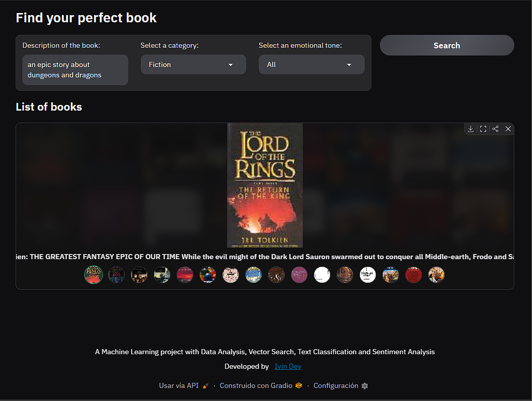The height and width of the screenshot is (401, 532).
Task: Open the Fiction category dropdown
Action: coord(193,64)
